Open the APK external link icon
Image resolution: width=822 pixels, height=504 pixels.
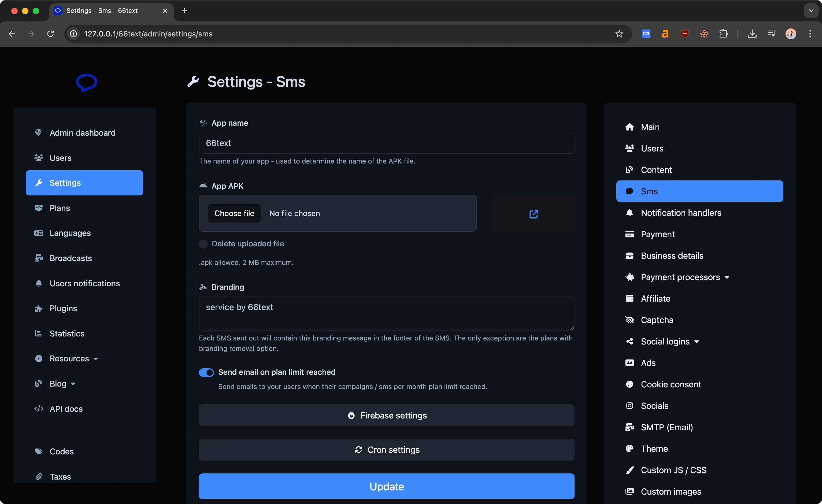tap(534, 214)
